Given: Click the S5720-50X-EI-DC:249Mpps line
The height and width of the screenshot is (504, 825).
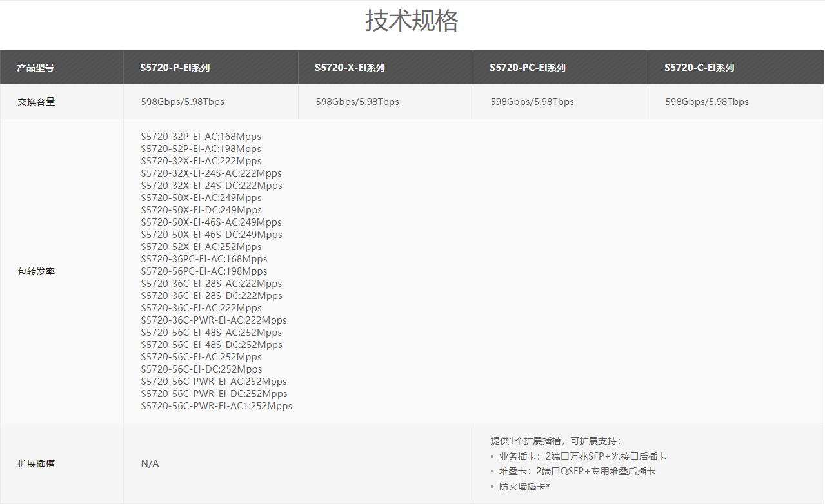Looking at the screenshot, I should click(x=201, y=210).
